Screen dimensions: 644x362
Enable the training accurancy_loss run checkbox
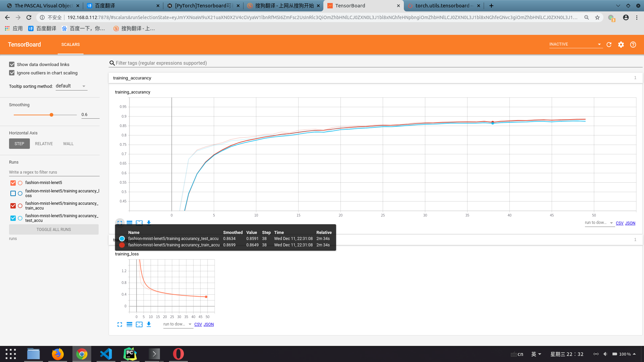pyautogui.click(x=13, y=193)
